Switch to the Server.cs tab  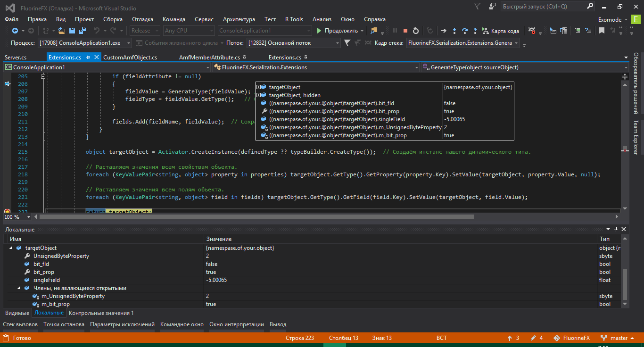[16, 58]
